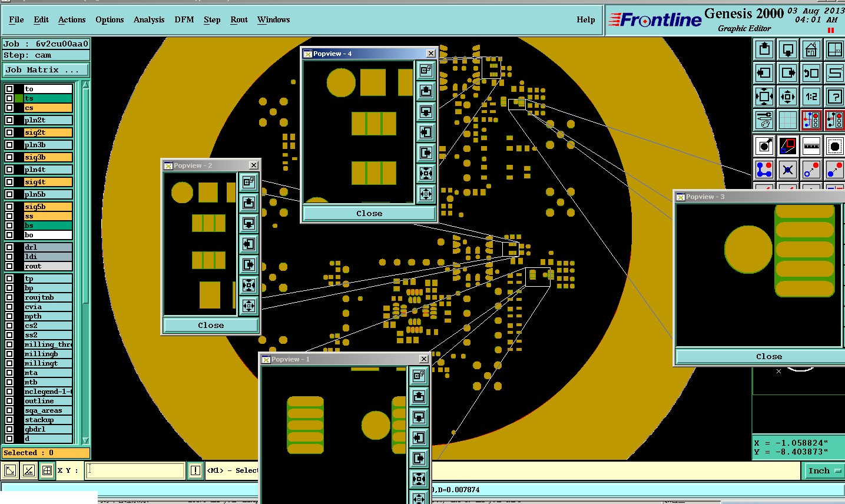
Task: Pan the main view left
Action: [x=764, y=73]
